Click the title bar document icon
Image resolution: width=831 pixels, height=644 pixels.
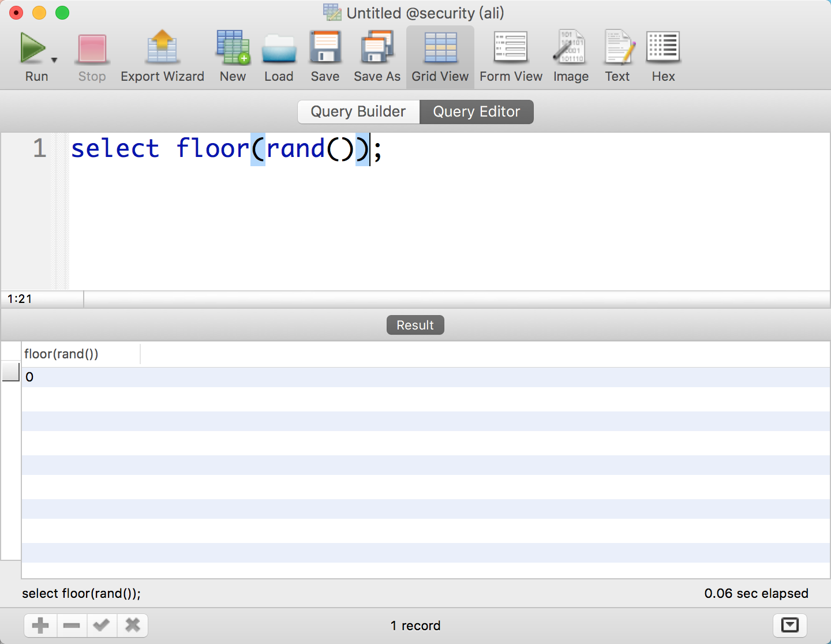click(x=332, y=13)
